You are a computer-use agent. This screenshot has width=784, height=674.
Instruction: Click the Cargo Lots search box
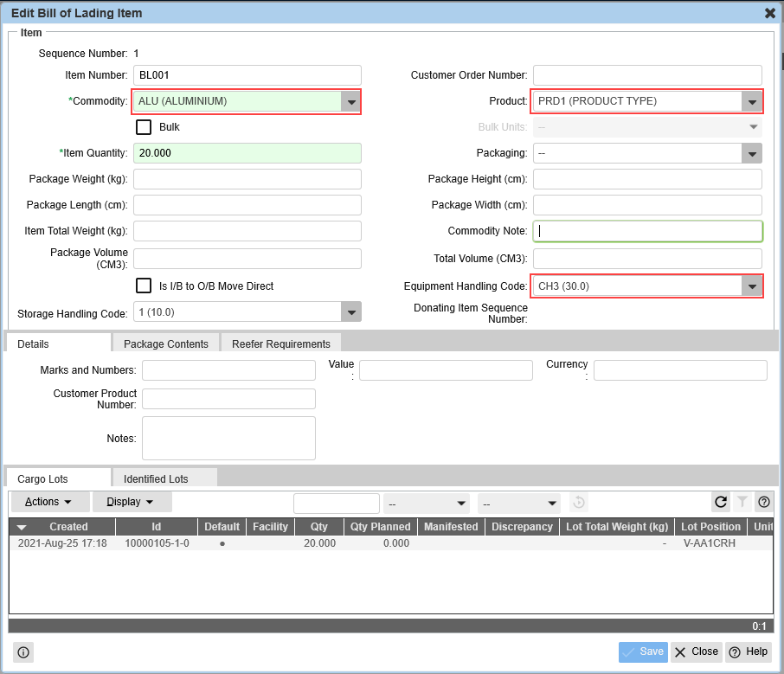click(337, 504)
